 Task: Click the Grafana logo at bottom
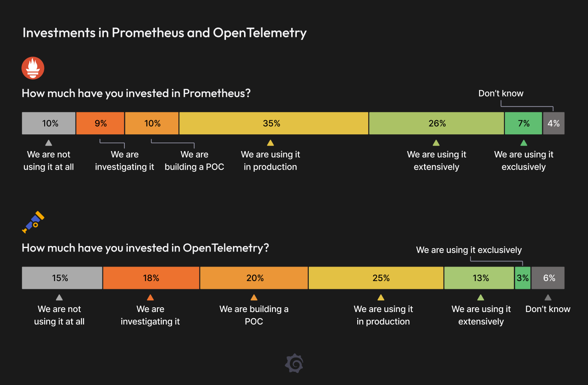click(294, 364)
